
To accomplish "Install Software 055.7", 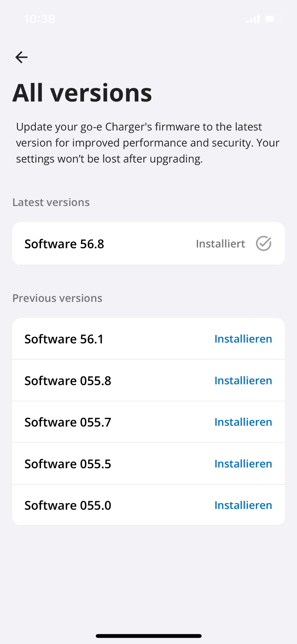I will tap(243, 422).
